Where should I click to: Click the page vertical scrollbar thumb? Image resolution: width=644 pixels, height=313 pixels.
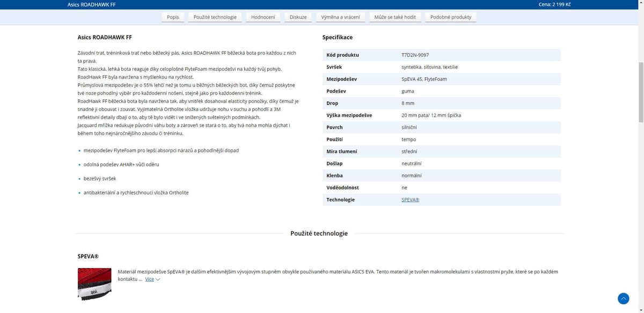(x=640, y=92)
